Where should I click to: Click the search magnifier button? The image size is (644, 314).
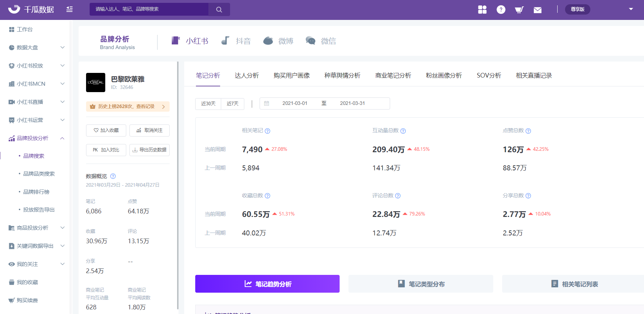point(219,10)
